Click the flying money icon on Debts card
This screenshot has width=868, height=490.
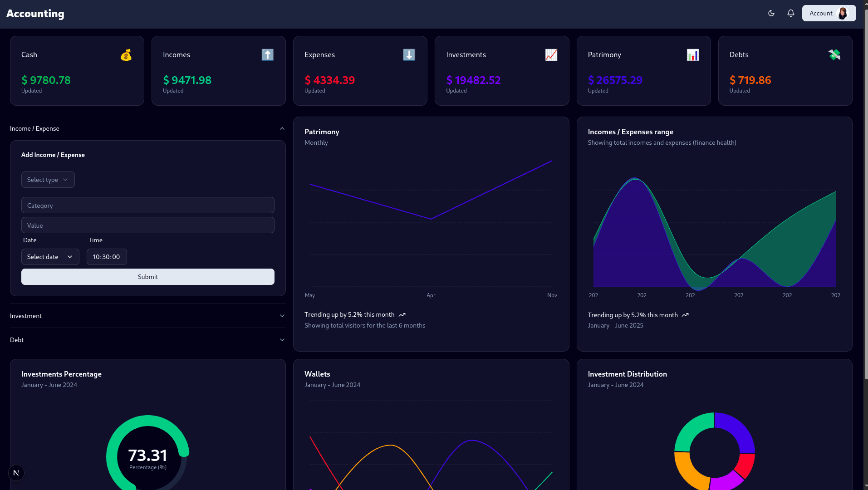(x=834, y=54)
